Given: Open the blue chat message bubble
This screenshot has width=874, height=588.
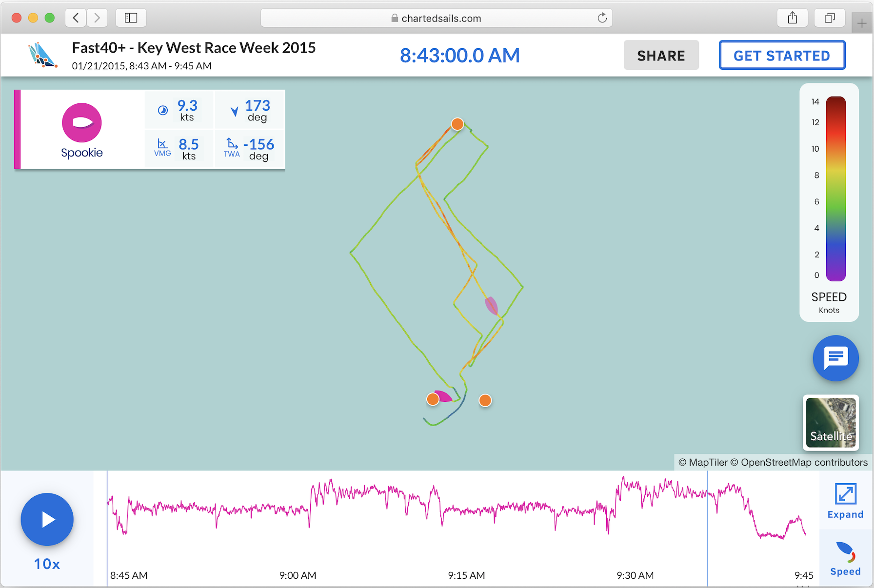Looking at the screenshot, I should (x=835, y=358).
